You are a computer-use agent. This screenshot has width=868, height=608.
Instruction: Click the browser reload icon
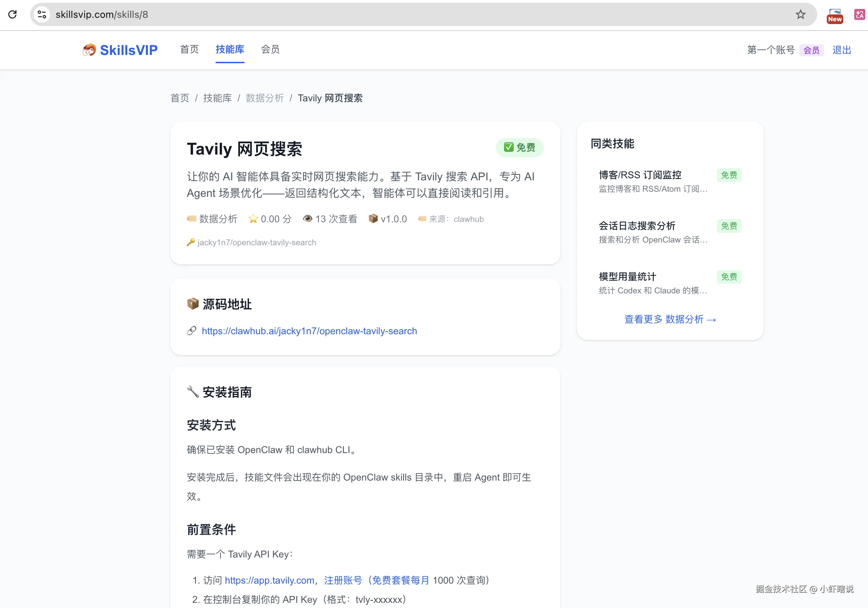point(12,14)
